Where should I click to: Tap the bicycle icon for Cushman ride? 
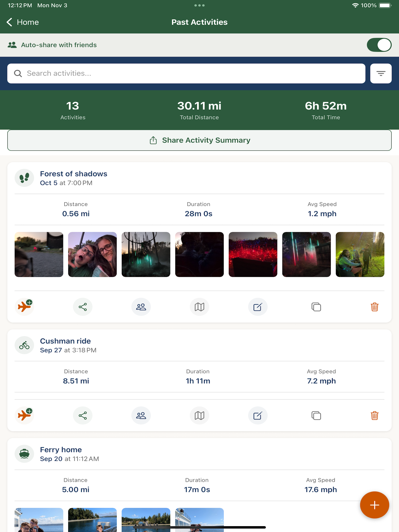click(24, 345)
